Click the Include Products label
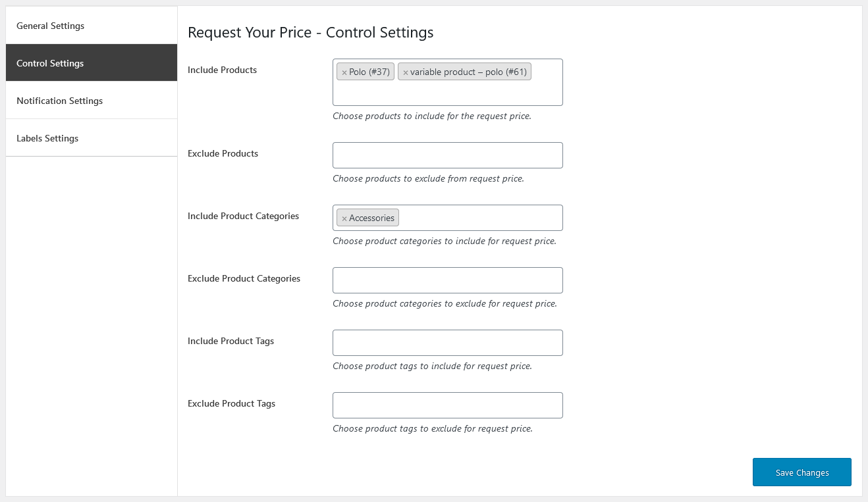The image size is (868, 502). pyautogui.click(x=221, y=70)
